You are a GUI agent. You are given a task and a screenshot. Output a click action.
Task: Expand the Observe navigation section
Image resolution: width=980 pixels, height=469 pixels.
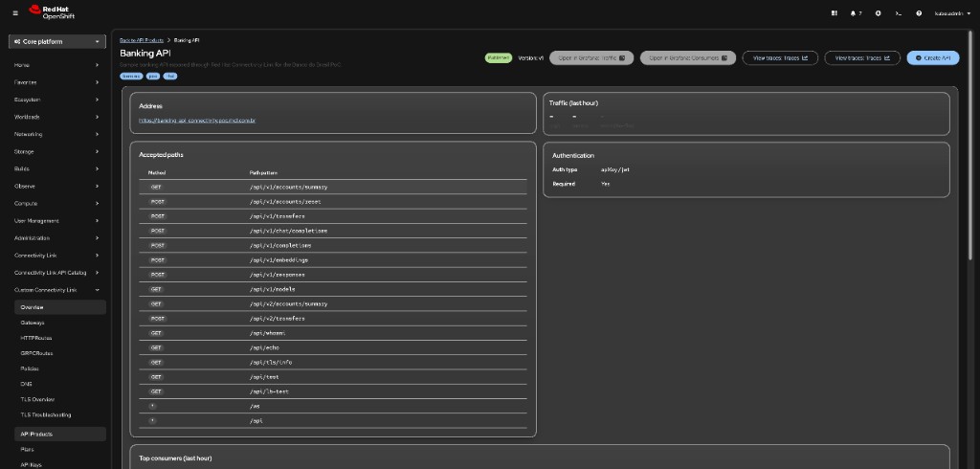56,187
